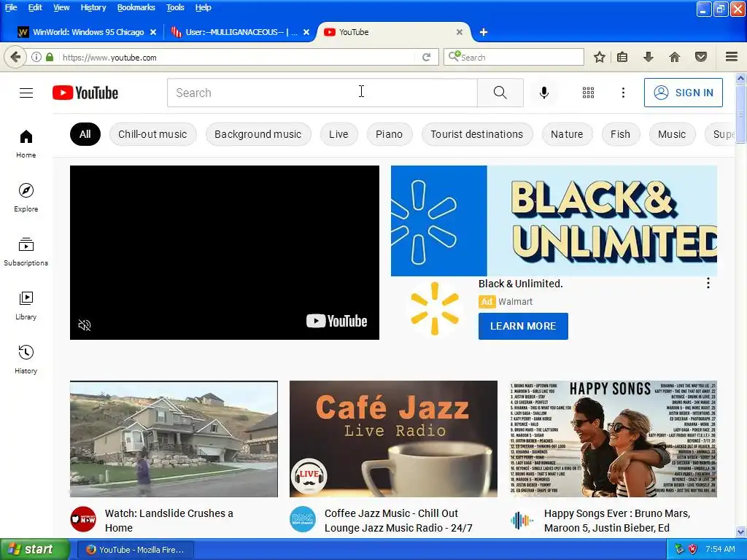This screenshot has width=747, height=560.
Task: Close the WinWorld tab
Action: (x=153, y=32)
